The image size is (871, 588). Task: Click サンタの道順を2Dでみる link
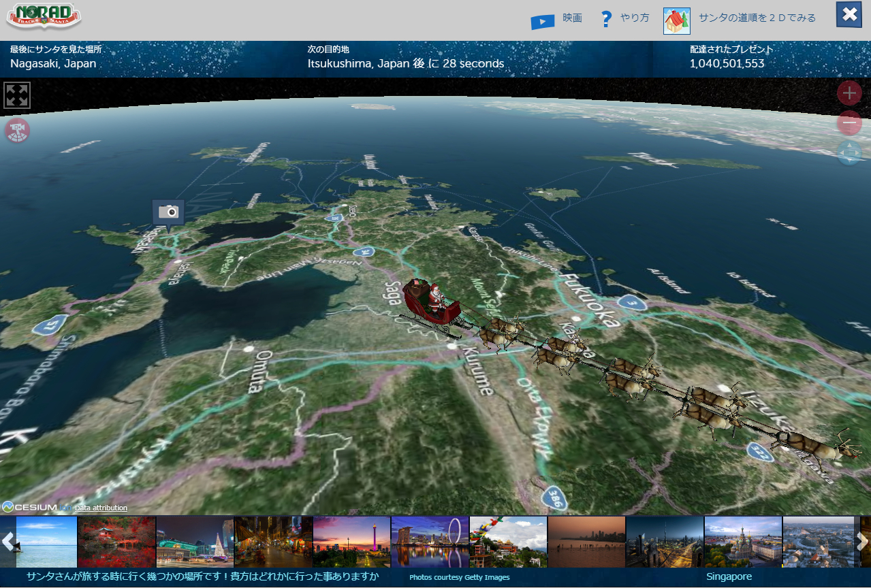[757, 18]
